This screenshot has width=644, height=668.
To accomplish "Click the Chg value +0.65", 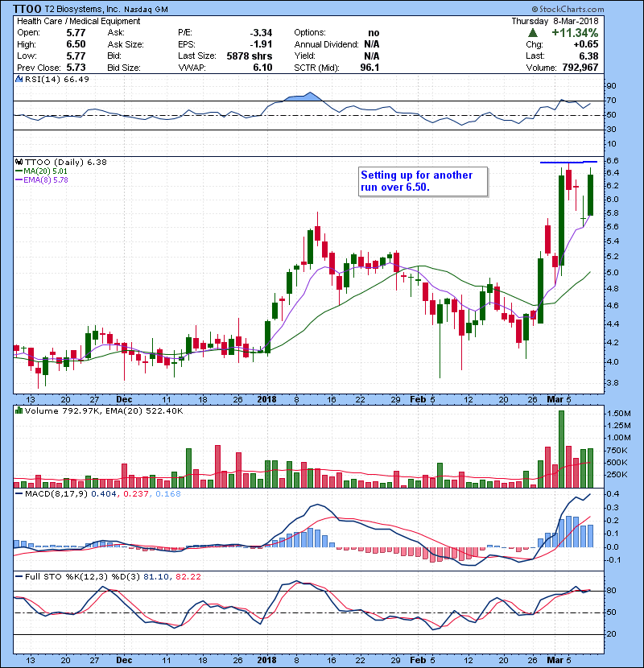I will point(586,44).
